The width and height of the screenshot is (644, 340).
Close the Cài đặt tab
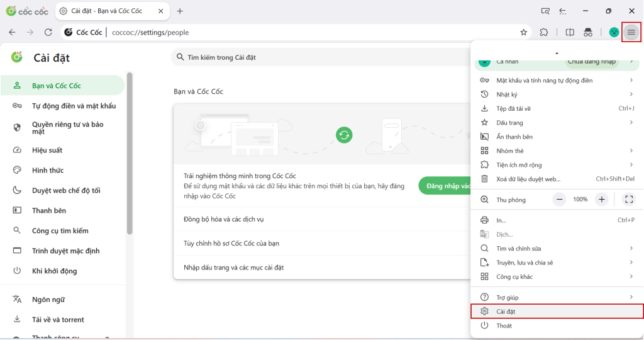pyautogui.click(x=160, y=11)
